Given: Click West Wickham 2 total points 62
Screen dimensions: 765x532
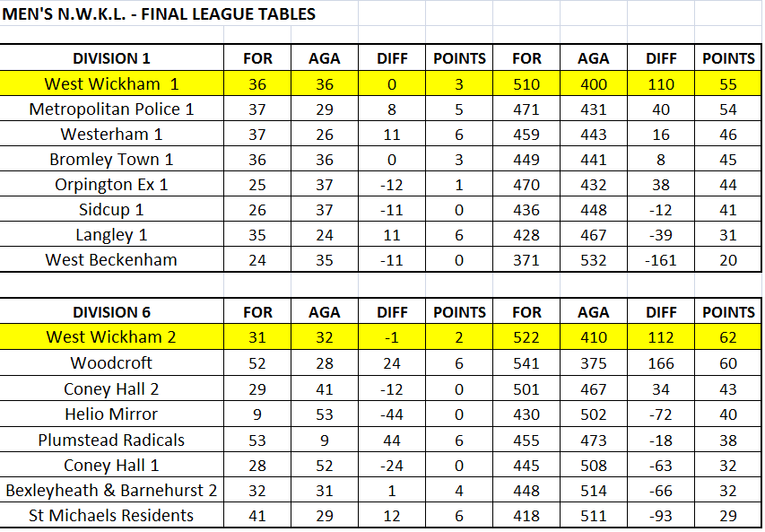Looking at the screenshot, I should pos(728,336).
